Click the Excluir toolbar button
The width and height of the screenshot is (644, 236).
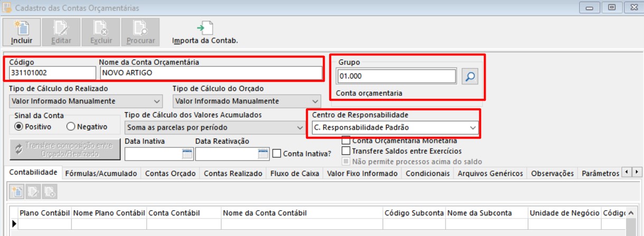tap(100, 32)
